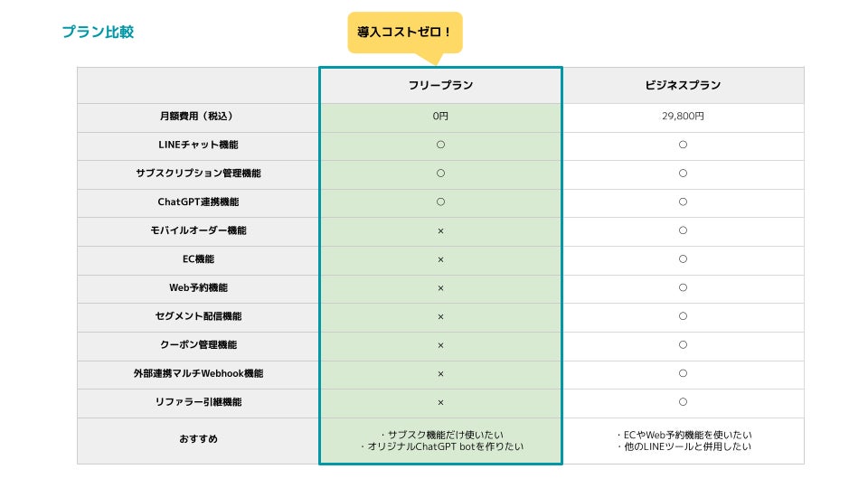Select the ビジネスプラン column header
The width and height of the screenshot is (868, 488).
683,85
